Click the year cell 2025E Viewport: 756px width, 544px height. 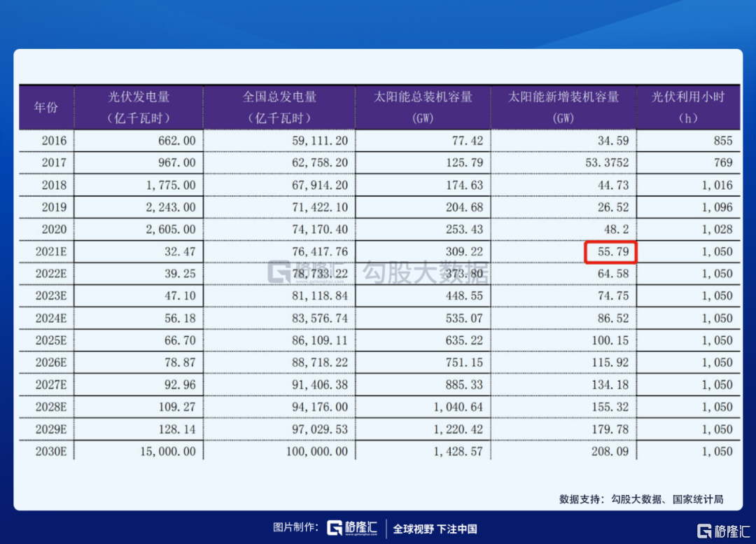click(51, 340)
